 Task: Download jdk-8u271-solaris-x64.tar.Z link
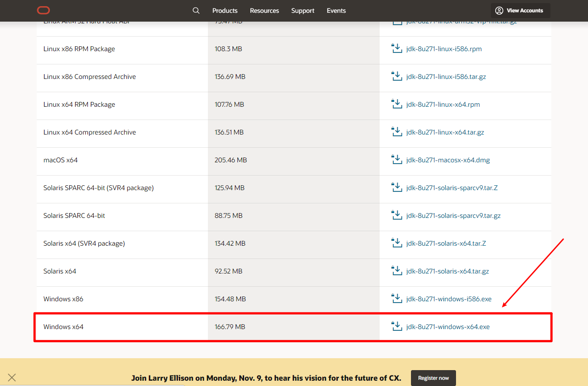click(x=446, y=244)
